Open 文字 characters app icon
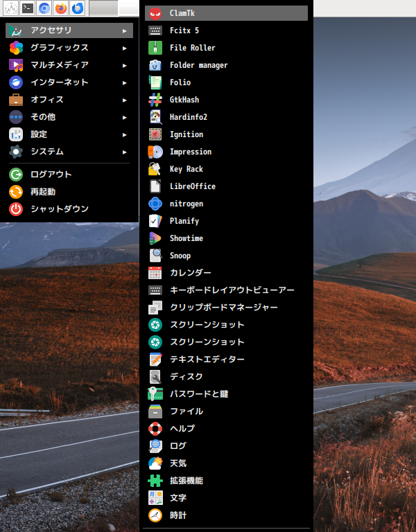Image resolution: width=416 pixels, height=532 pixels. pyautogui.click(x=155, y=498)
